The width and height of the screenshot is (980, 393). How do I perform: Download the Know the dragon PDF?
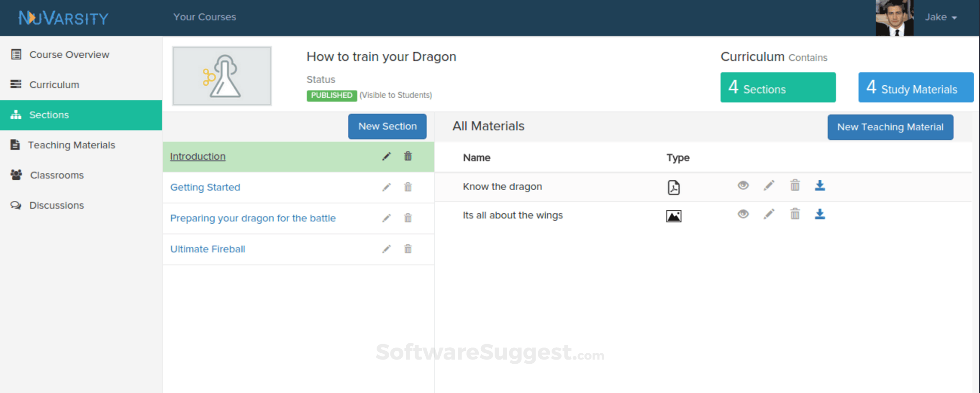point(820,185)
